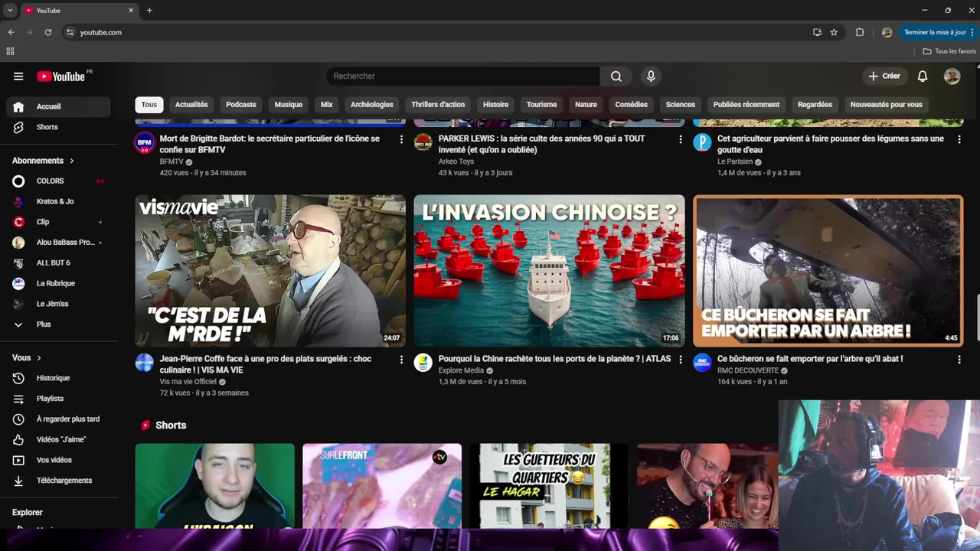
Task: Select the Nature filter chip
Action: (x=586, y=105)
